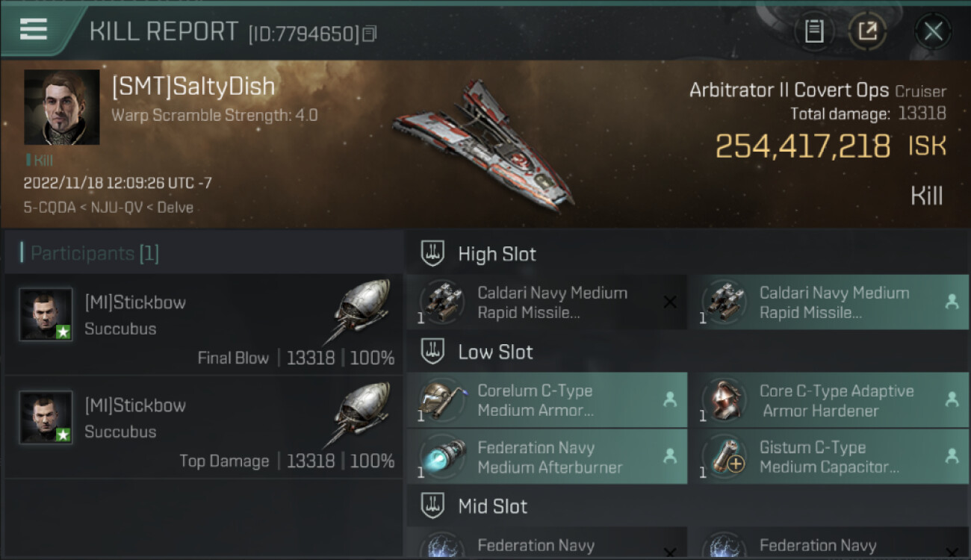Select dropped Caldari Navy Medium Rapid Missile
The height and width of the screenshot is (560, 971).
[828, 302]
